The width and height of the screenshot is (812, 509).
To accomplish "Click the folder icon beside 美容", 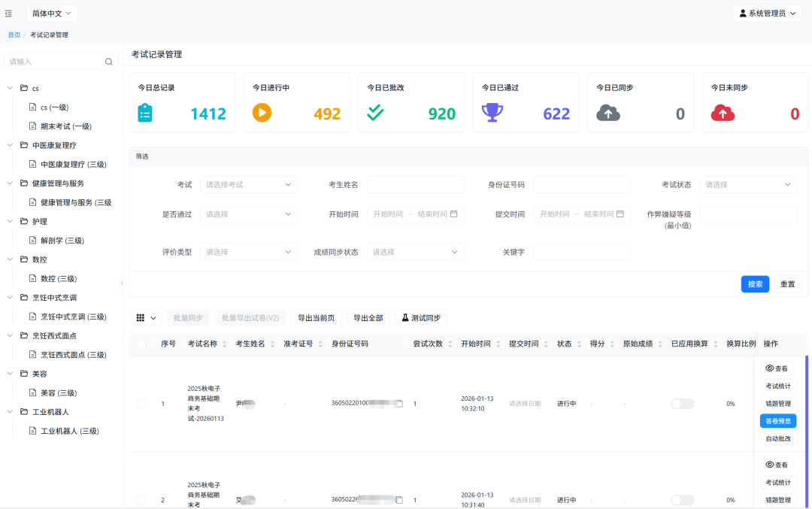I will [24, 374].
